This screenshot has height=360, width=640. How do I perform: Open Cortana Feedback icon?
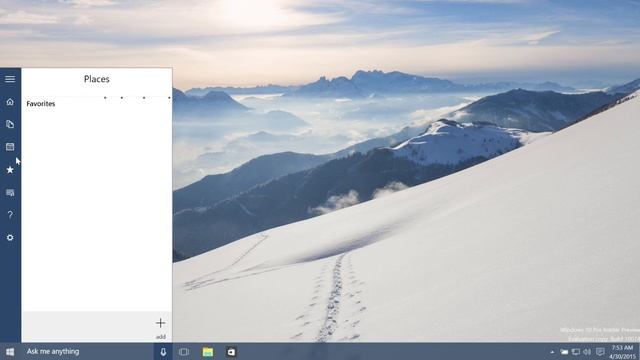(10, 193)
